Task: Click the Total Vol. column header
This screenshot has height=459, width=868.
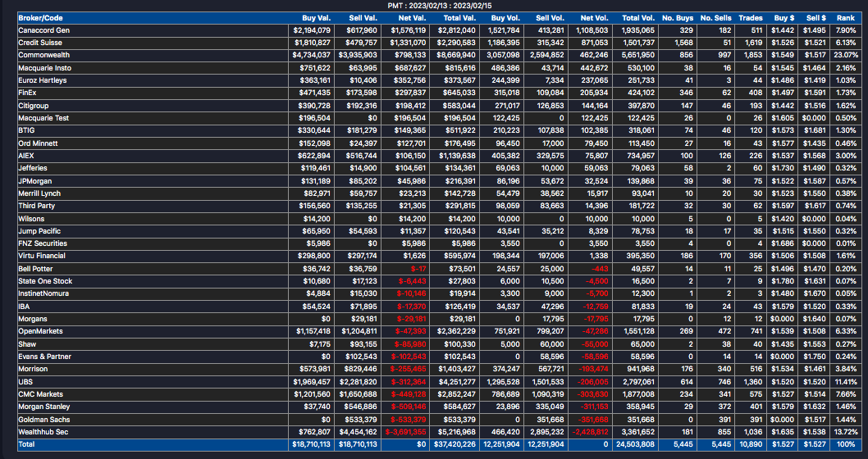Action: click(x=637, y=18)
